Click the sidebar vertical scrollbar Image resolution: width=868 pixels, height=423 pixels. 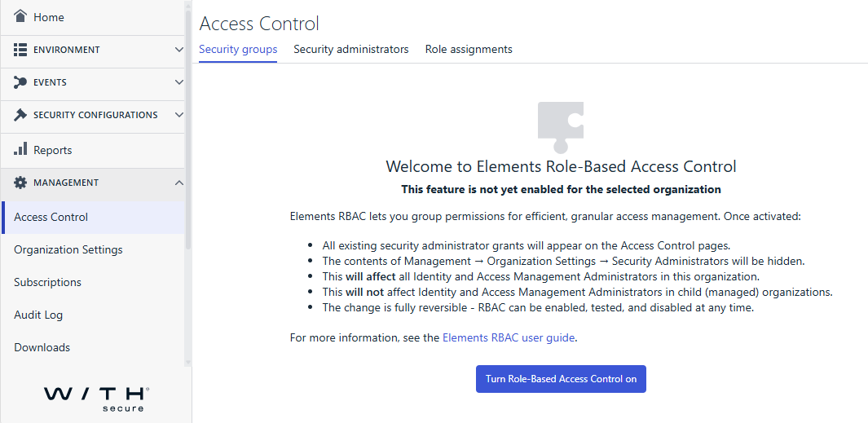tap(188, 130)
